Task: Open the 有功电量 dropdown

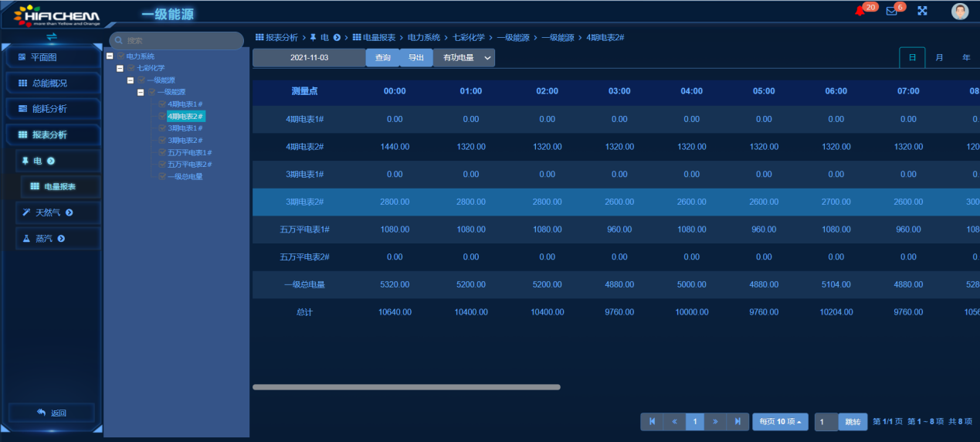Action: coord(464,58)
